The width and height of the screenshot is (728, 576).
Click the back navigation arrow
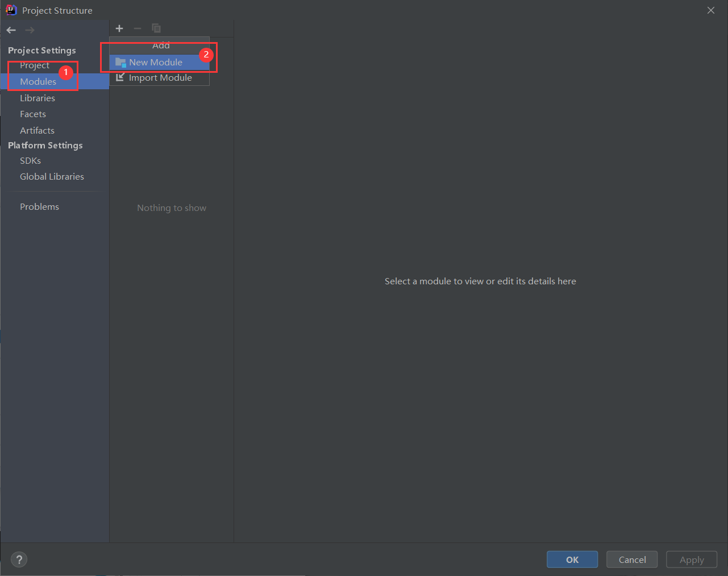click(x=11, y=30)
